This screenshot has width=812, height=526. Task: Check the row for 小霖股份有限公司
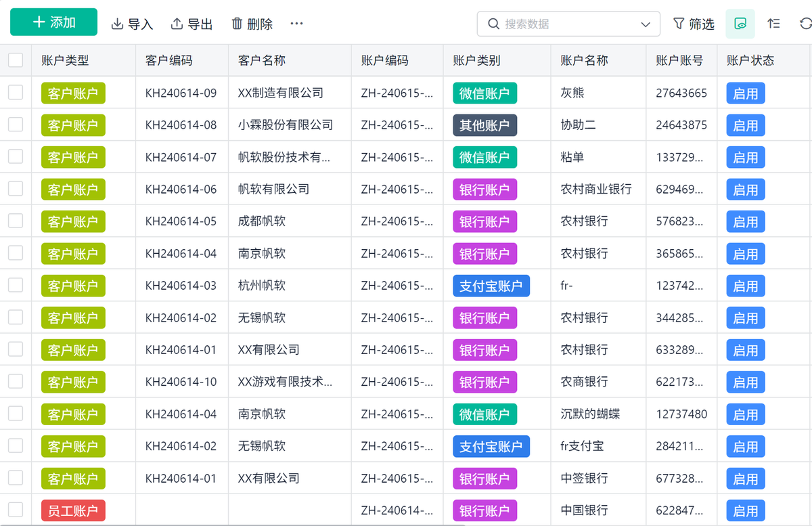[16, 125]
